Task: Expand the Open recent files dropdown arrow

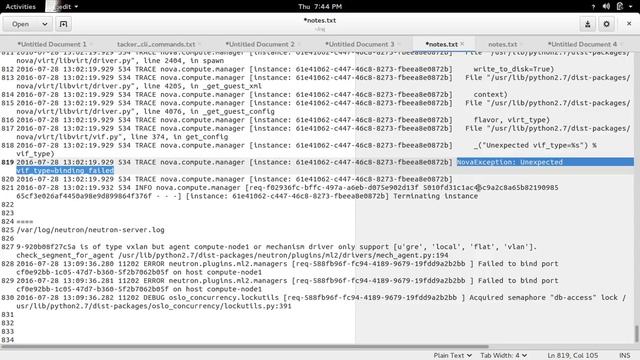Action: tap(45, 24)
